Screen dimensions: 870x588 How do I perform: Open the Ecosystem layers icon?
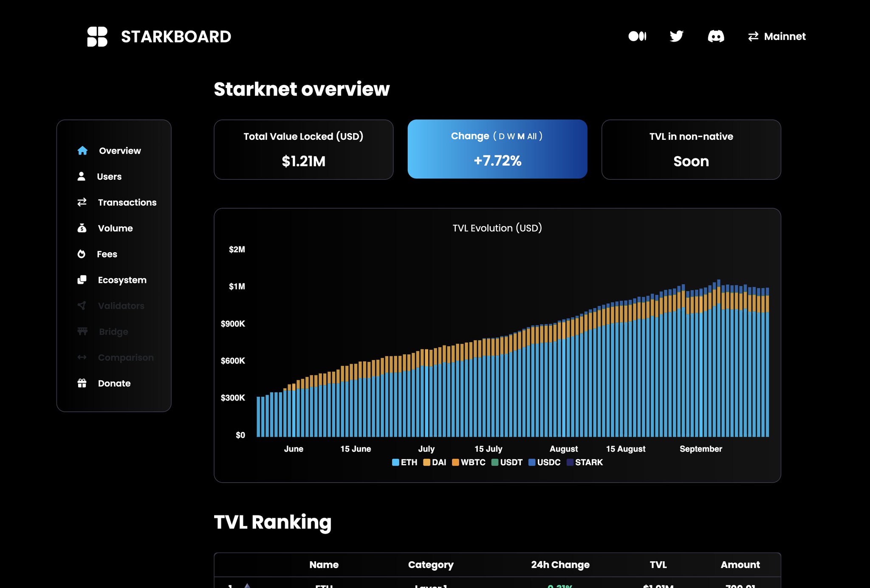(x=82, y=280)
